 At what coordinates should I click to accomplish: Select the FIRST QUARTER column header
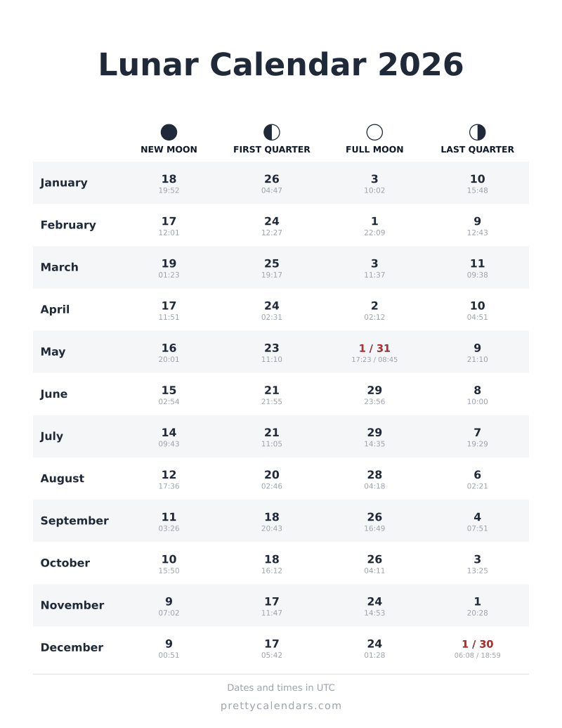click(271, 150)
